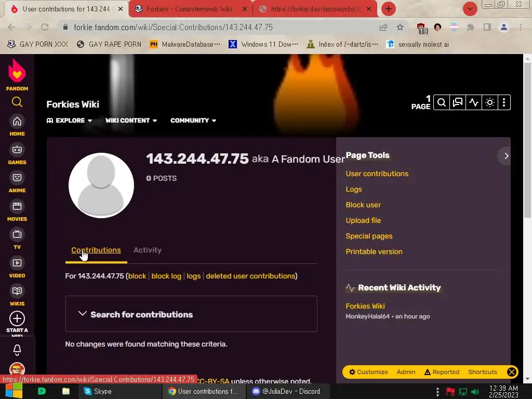Open the browser extensions puzzle icon

(x=471, y=27)
